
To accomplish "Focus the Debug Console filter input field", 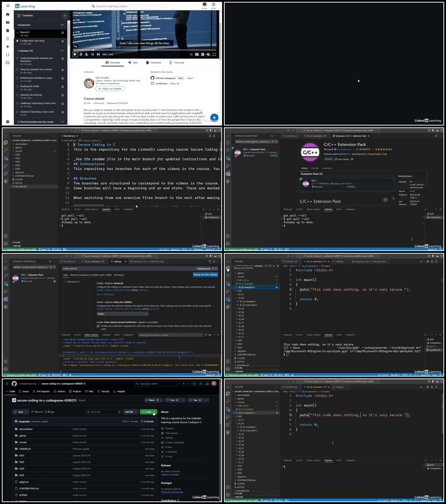I will point(170,335).
